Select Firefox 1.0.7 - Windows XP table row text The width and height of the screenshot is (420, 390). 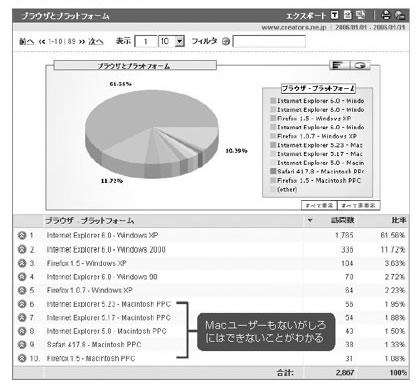coord(89,290)
